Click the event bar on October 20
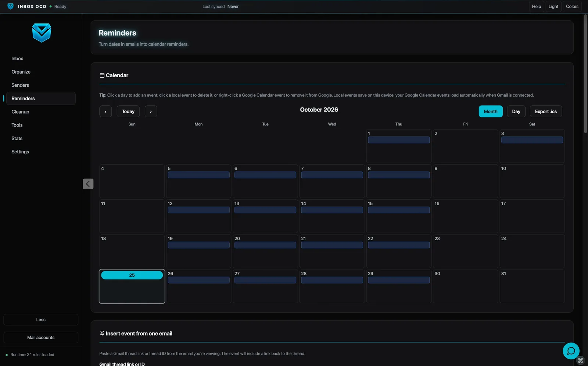The image size is (588, 366). [265, 245]
